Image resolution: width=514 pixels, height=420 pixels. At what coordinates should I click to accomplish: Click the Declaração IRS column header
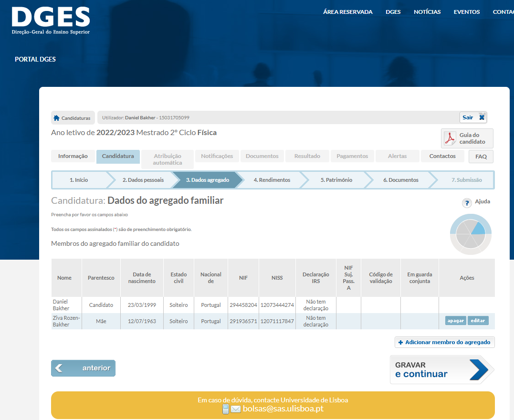[315, 278]
